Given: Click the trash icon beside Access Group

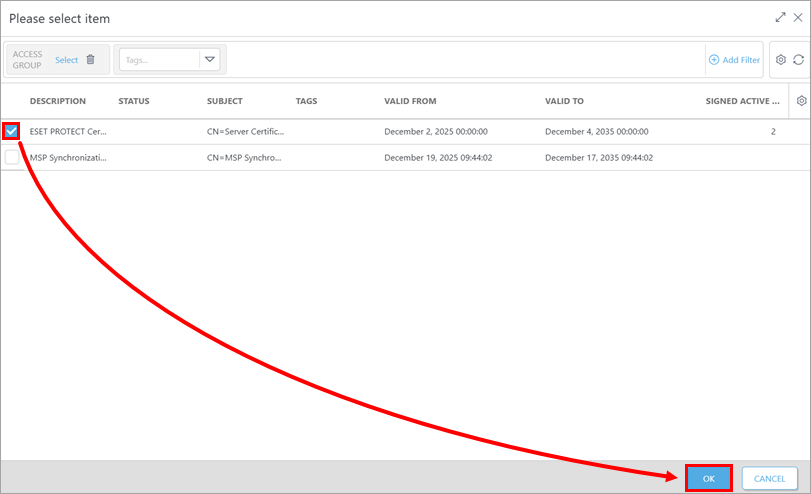Looking at the screenshot, I should click(91, 60).
